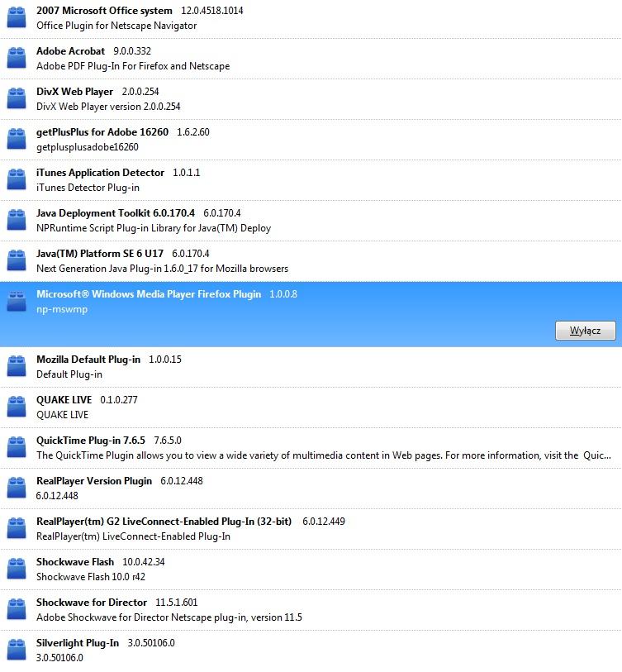Click the getPlusPlus for Adobe plugin icon
The width and height of the screenshot is (622, 672).
tap(17, 139)
